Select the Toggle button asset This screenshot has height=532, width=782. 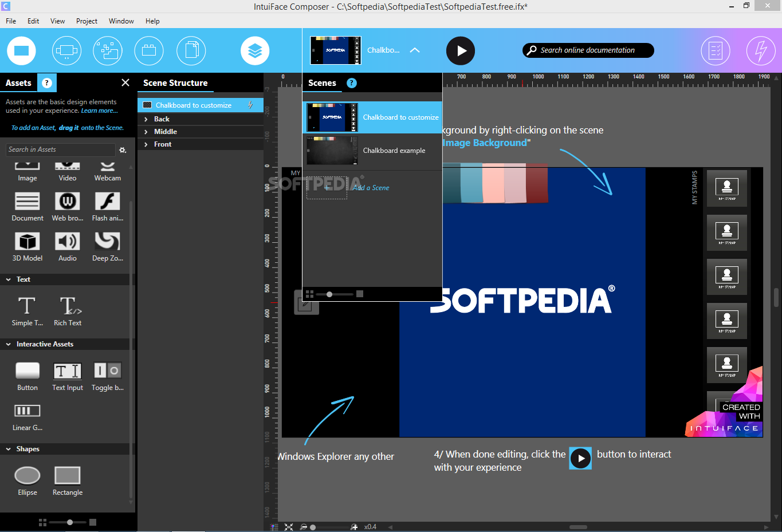coord(108,376)
